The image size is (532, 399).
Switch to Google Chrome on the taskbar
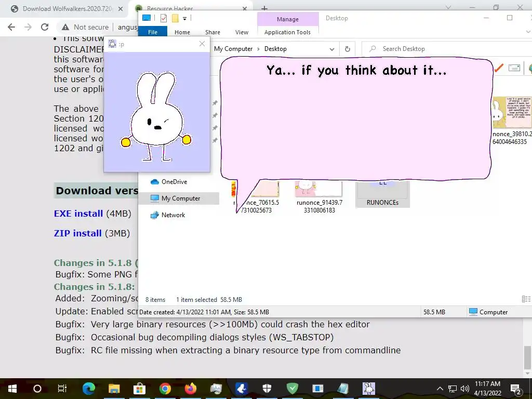(165, 389)
